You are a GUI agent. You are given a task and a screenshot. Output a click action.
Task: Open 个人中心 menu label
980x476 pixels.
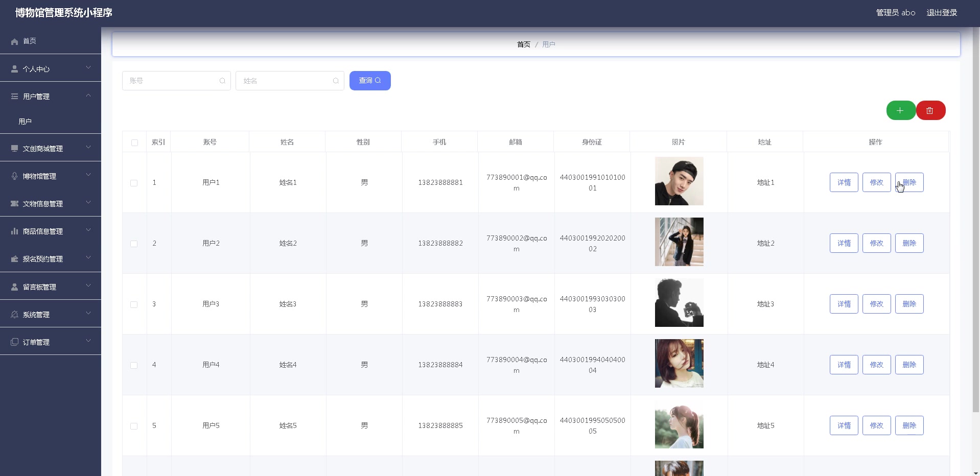tap(36, 69)
